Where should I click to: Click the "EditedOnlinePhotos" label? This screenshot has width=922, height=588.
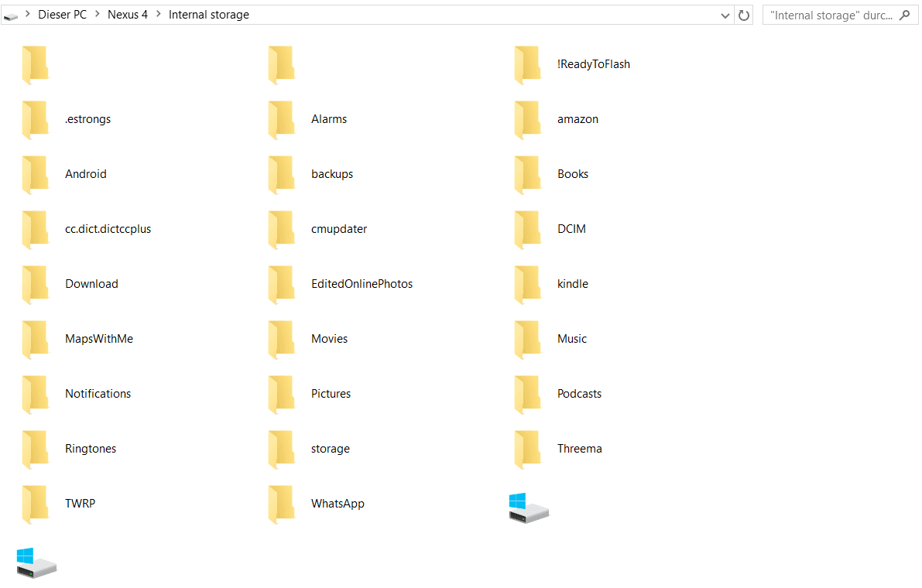pyautogui.click(x=362, y=284)
